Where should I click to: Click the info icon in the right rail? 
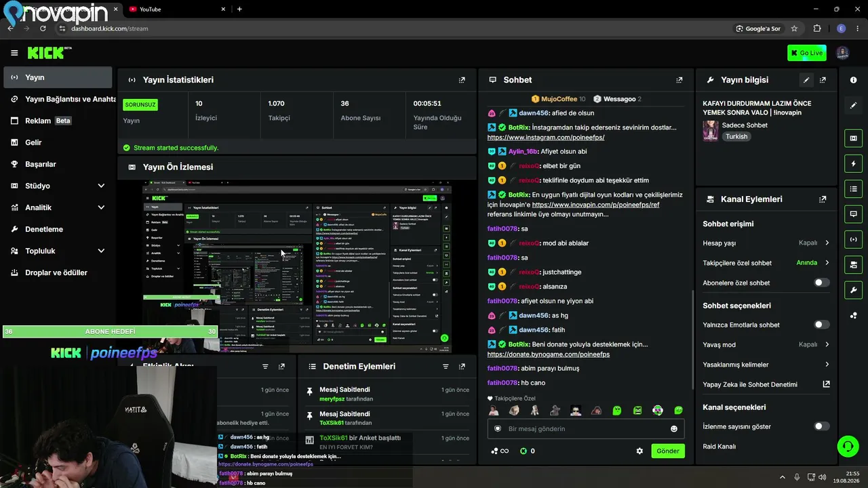click(853, 80)
